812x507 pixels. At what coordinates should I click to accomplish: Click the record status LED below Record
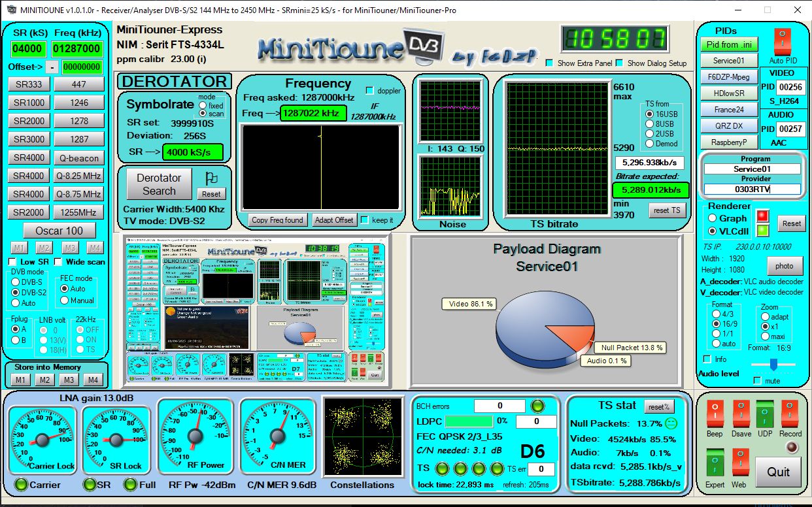(x=792, y=448)
